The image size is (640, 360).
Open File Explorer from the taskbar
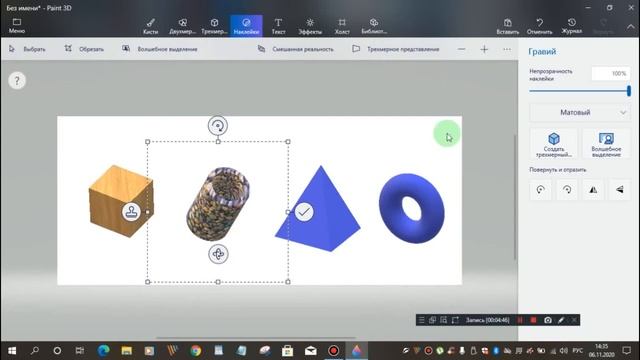point(127,351)
